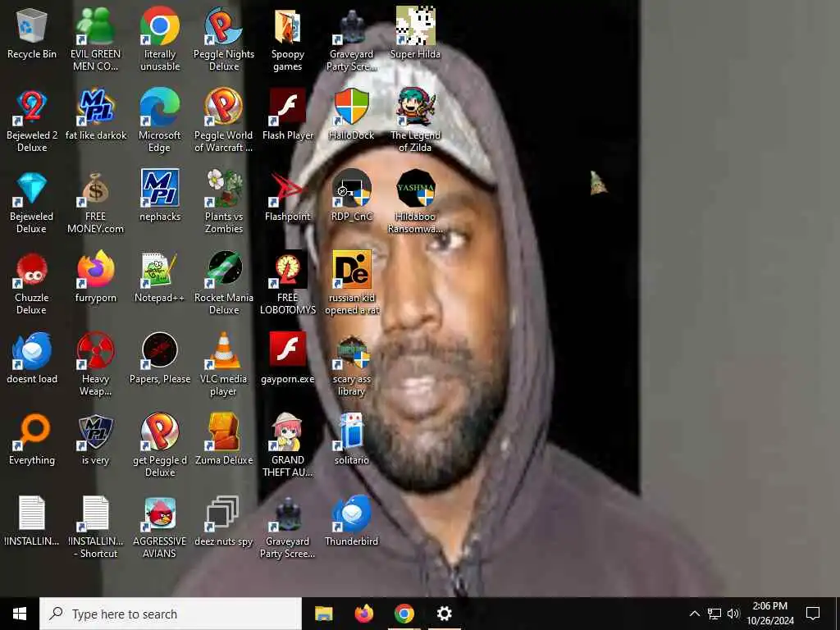Screen dimensions: 840x630
Task: Select the Bejeweled 2 Deluxe icon
Action: (32, 107)
